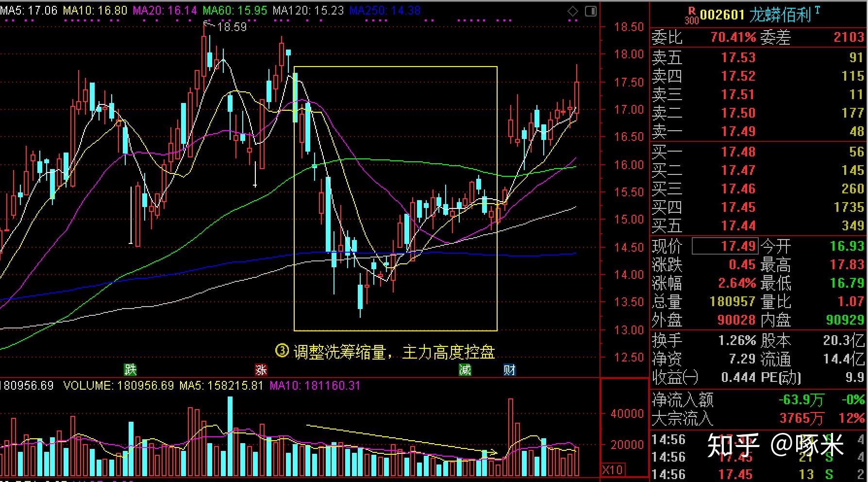The width and height of the screenshot is (868, 482).
Task: Click the volume MA5: 158215.81 label
Action: point(221,386)
